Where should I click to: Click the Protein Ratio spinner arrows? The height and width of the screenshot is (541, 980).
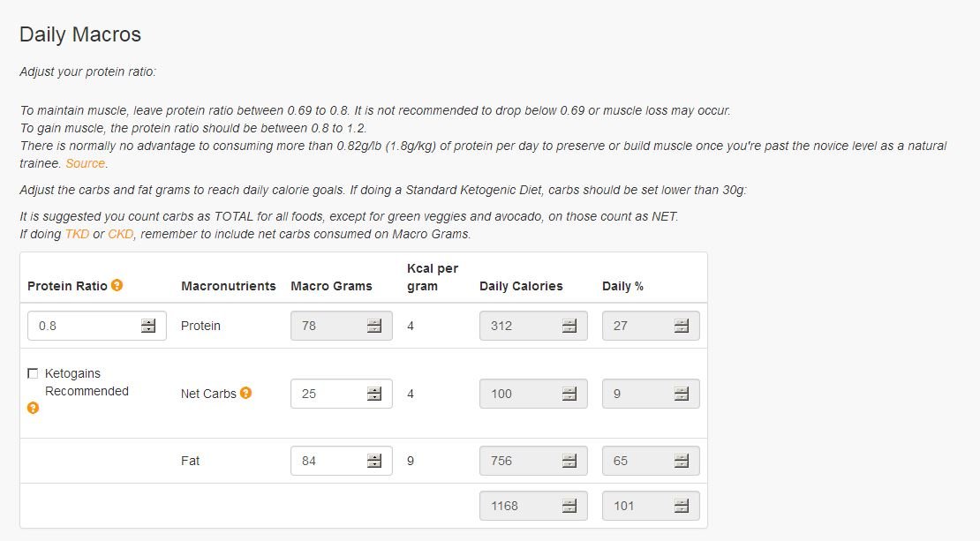click(x=148, y=326)
